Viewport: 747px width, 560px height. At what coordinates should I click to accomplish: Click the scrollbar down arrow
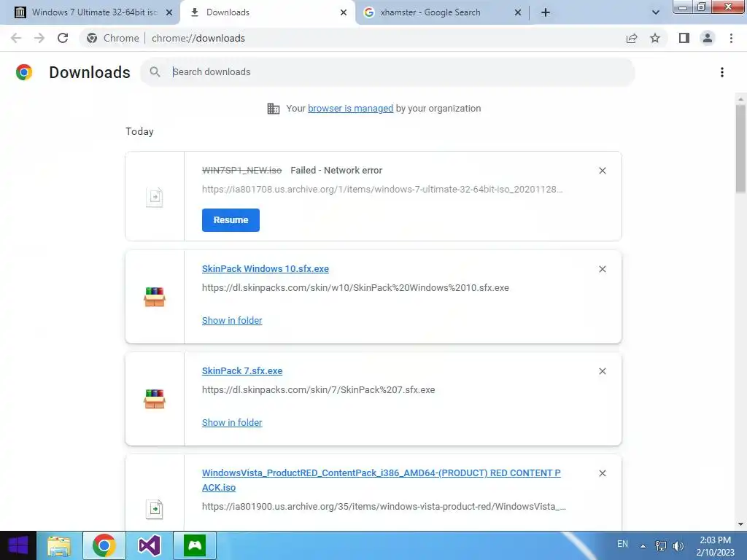click(x=740, y=524)
